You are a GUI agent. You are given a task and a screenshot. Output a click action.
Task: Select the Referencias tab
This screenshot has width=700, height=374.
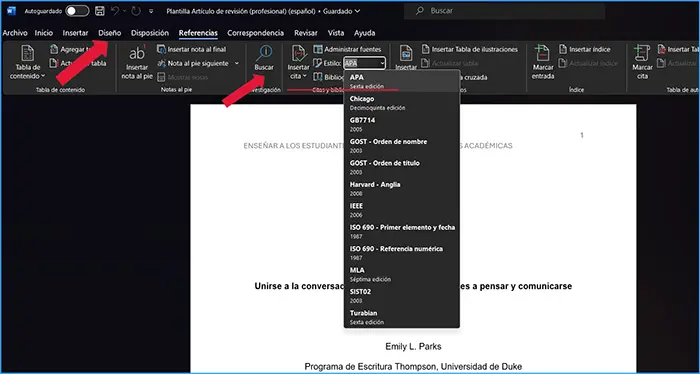[198, 33]
